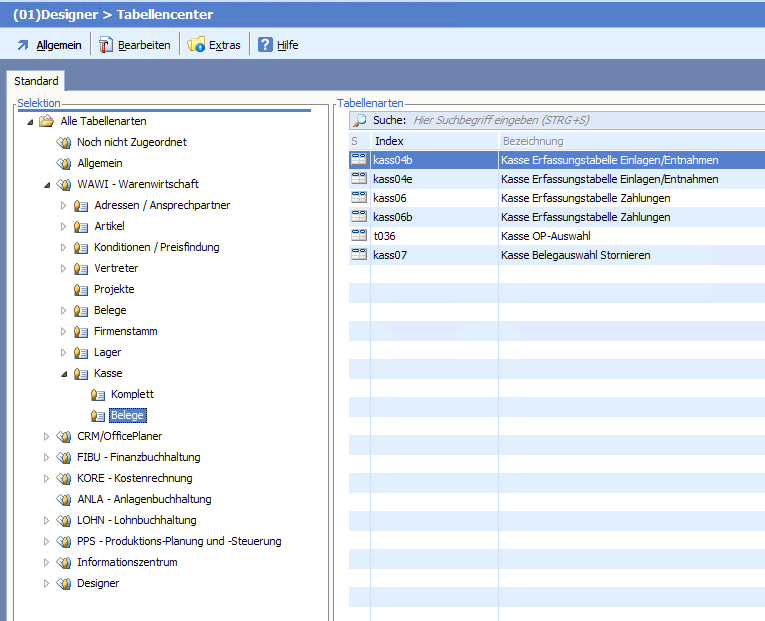Expand the Artikel tree node
Viewport: 765px width, 621px height.
[64, 227]
